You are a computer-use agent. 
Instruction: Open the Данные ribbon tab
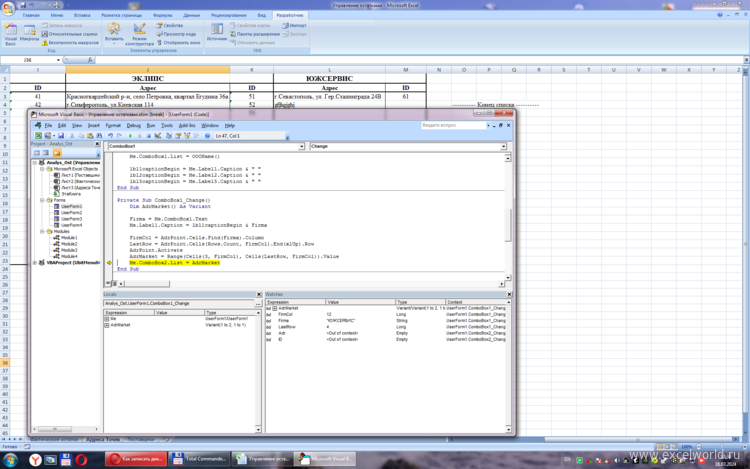[x=191, y=15]
